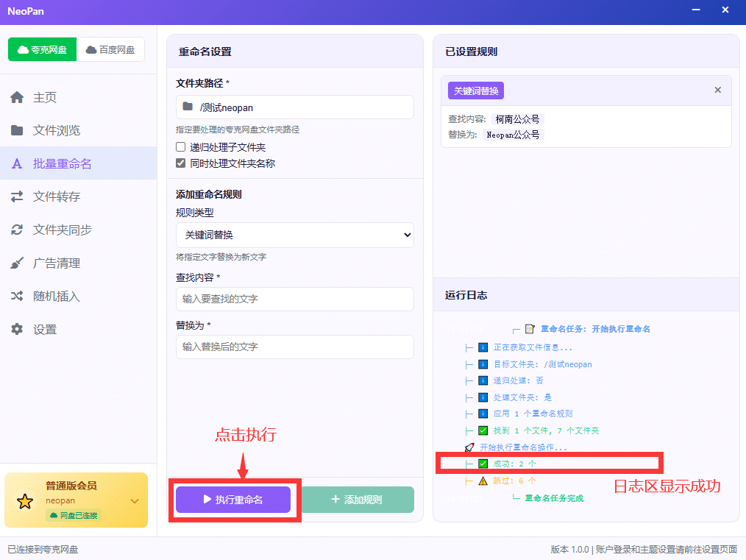Uncheck 同时处理文件夹名称 checkbox
The image size is (746, 560).
point(181,163)
